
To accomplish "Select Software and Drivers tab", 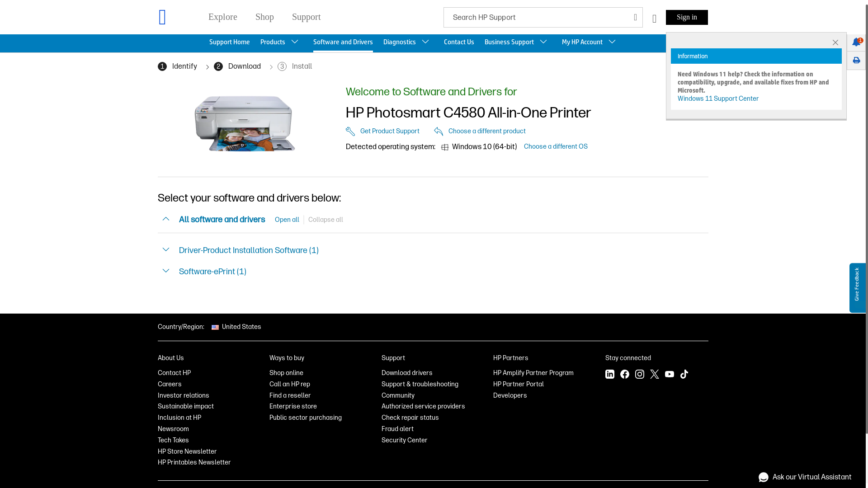I will [x=343, y=42].
